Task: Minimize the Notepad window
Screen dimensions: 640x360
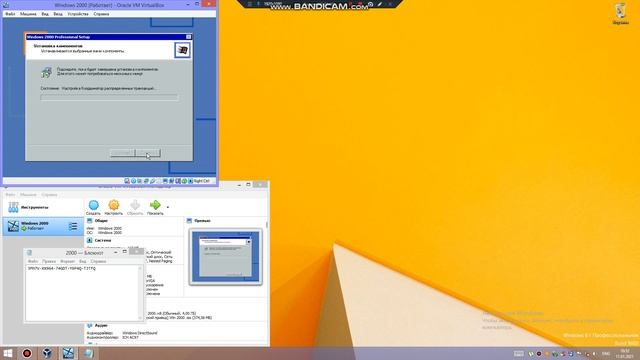Action: tap(115, 252)
